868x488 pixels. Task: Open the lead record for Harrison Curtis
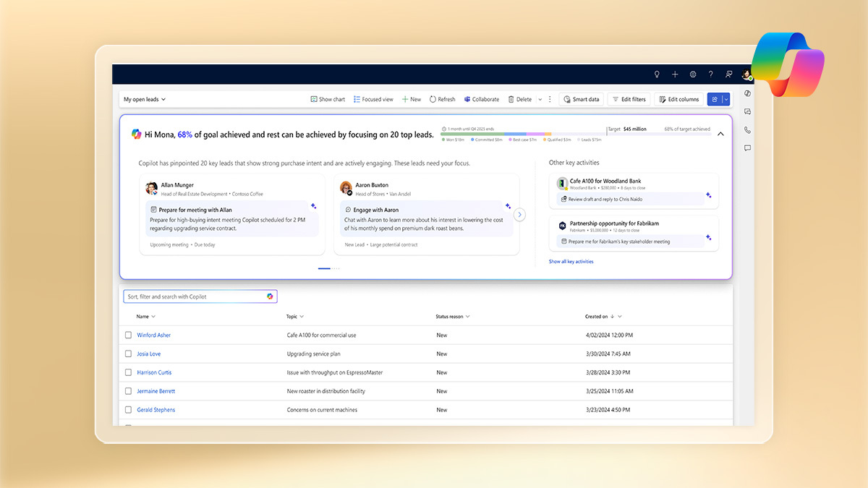click(154, 372)
